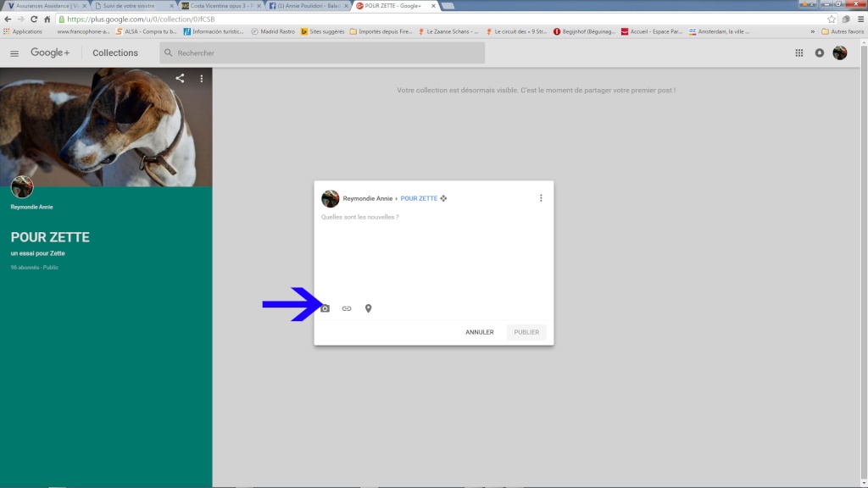Screen dimensions: 868x488
Task: Open the browser home page
Action: [x=47, y=19]
